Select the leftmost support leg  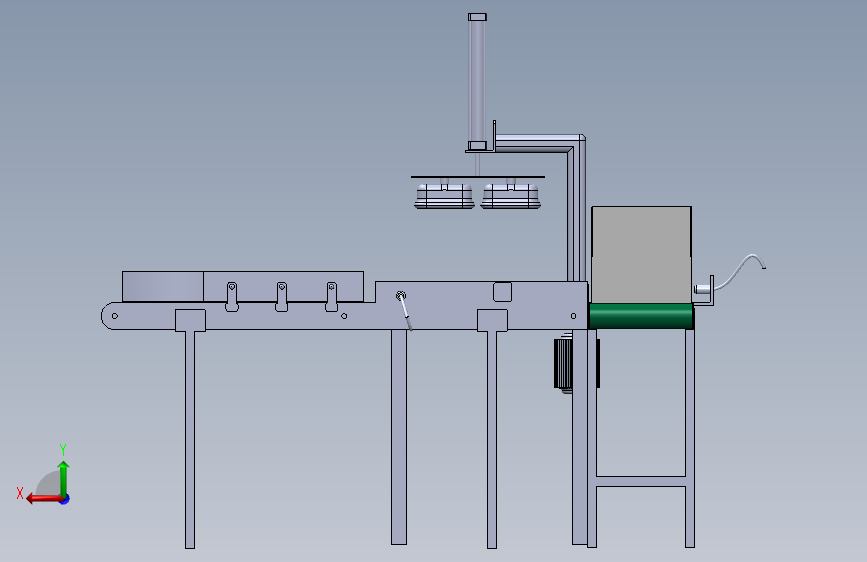coord(190,439)
